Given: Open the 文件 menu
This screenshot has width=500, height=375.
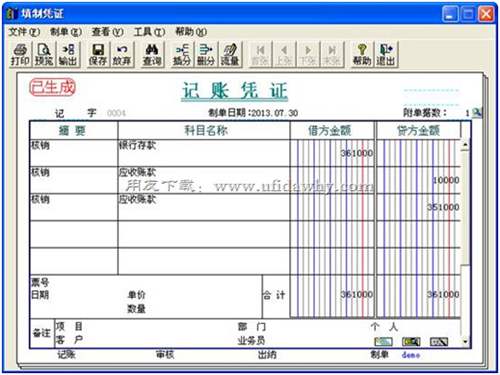Looking at the screenshot, I should click(x=24, y=32).
